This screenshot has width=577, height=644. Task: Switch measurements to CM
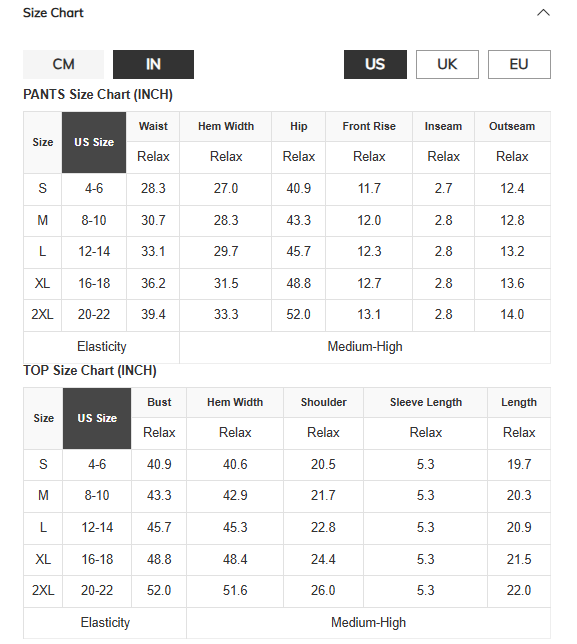click(63, 64)
